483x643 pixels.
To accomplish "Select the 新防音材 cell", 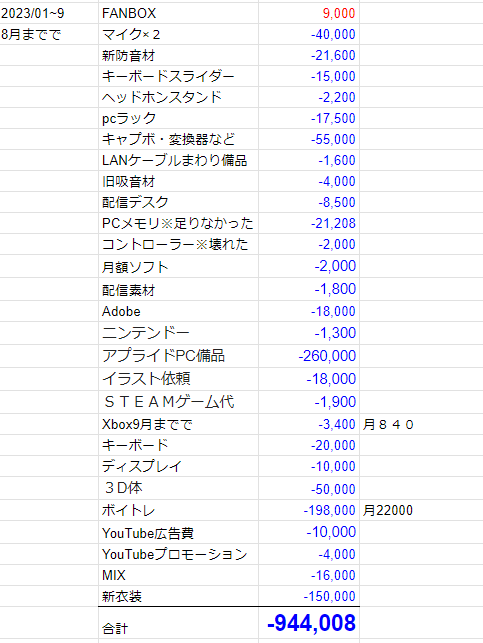I will (178, 55).
